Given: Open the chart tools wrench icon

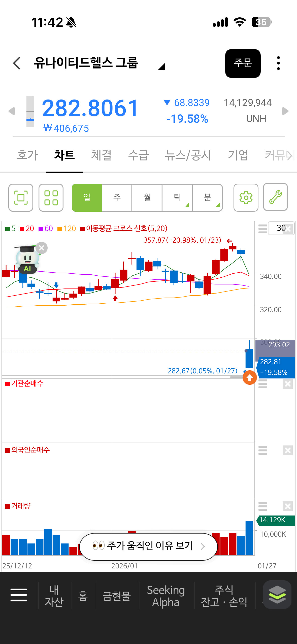Looking at the screenshot, I should (275, 197).
